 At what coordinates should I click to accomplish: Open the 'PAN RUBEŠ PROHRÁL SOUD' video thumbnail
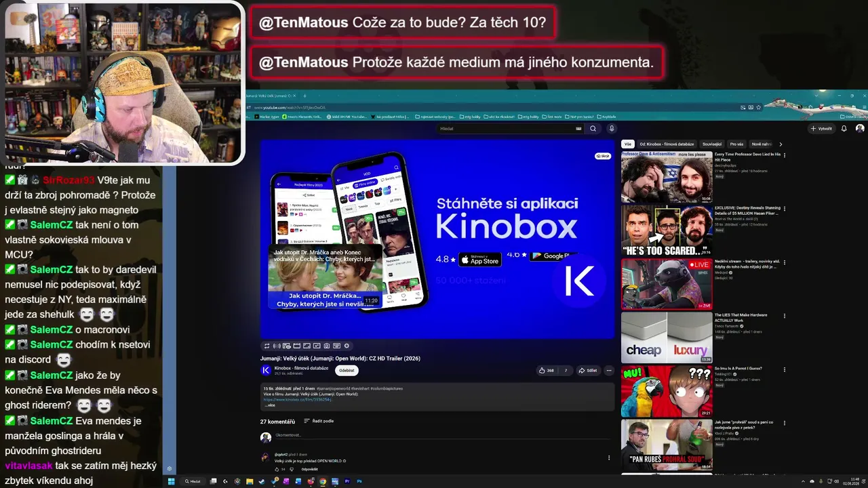(x=667, y=445)
